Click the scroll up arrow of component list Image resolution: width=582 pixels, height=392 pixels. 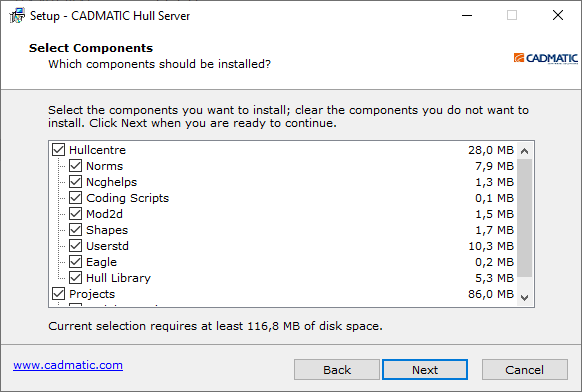[524, 151]
